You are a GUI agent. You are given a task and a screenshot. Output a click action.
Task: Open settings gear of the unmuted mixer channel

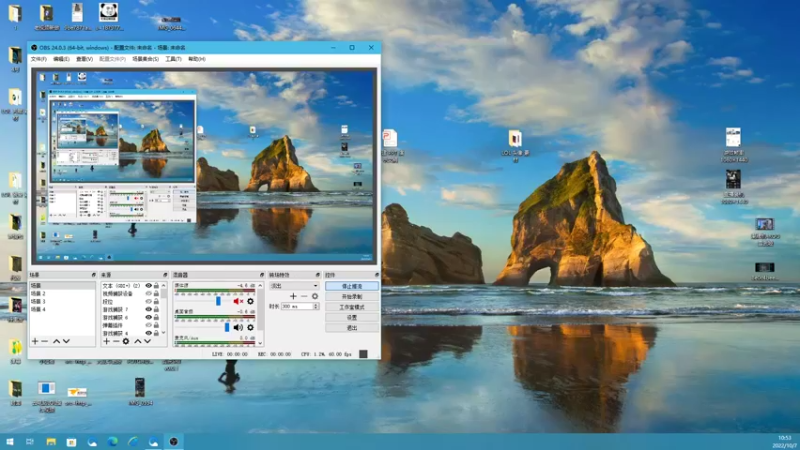250,328
